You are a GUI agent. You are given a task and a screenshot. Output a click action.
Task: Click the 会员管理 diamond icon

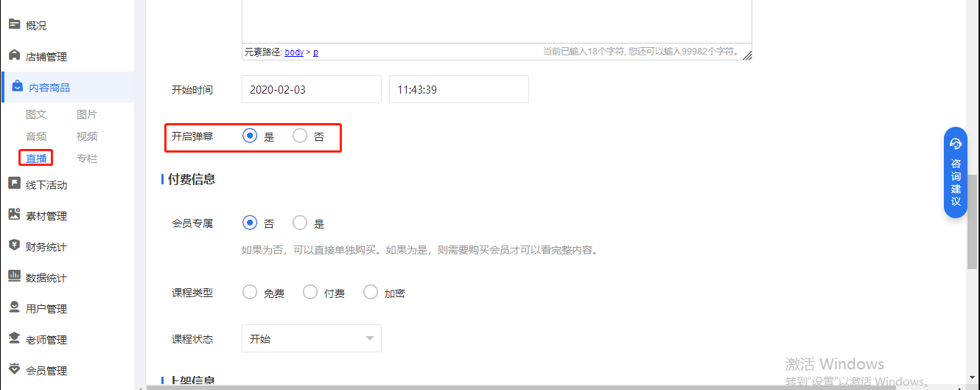click(x=14, y=369)
